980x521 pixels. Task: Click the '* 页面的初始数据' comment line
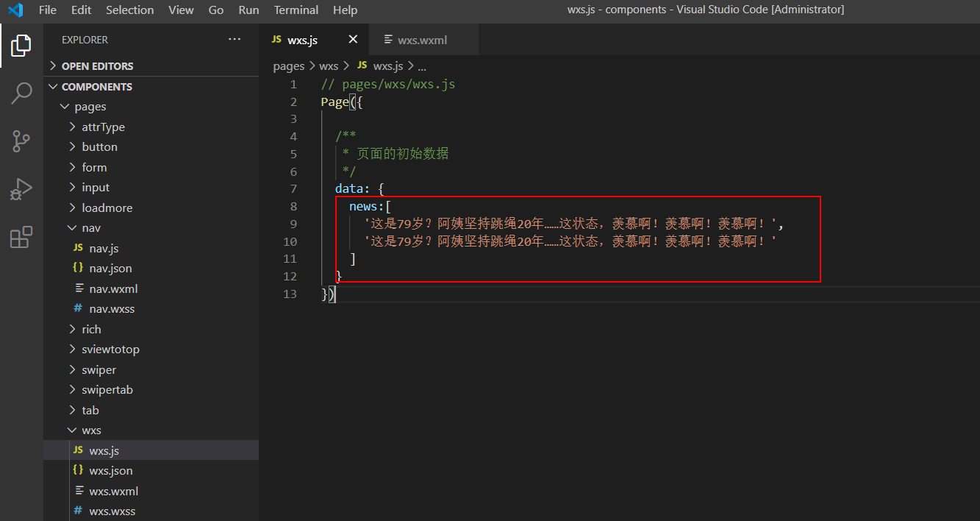(x=395, y=154)
